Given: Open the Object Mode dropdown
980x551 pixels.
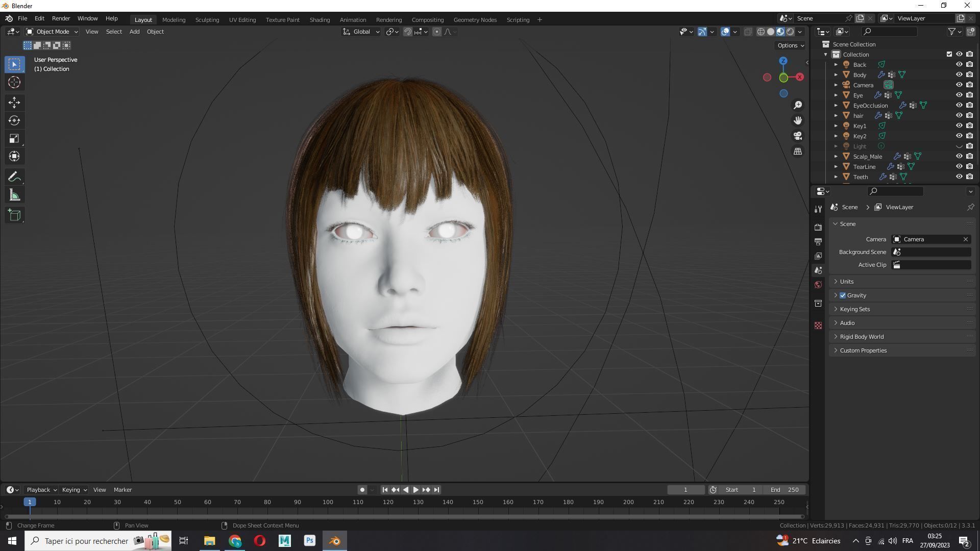Looking at the screenshot, I should point(52,32).
